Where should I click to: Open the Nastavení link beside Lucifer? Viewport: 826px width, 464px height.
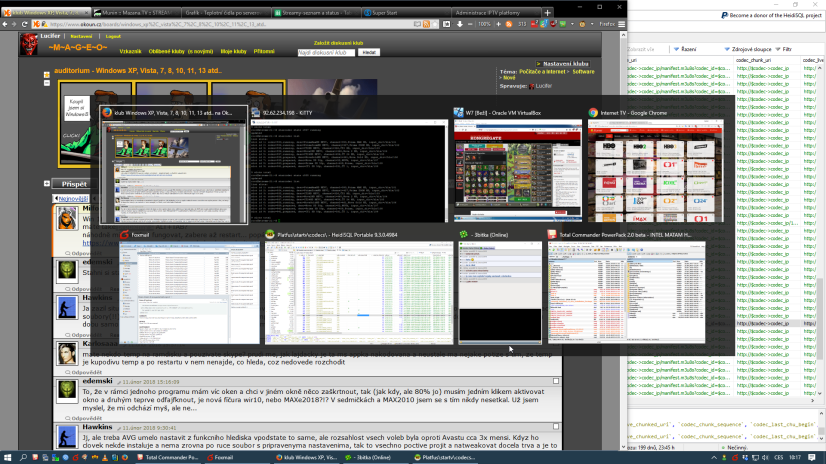tap(81, 36)
